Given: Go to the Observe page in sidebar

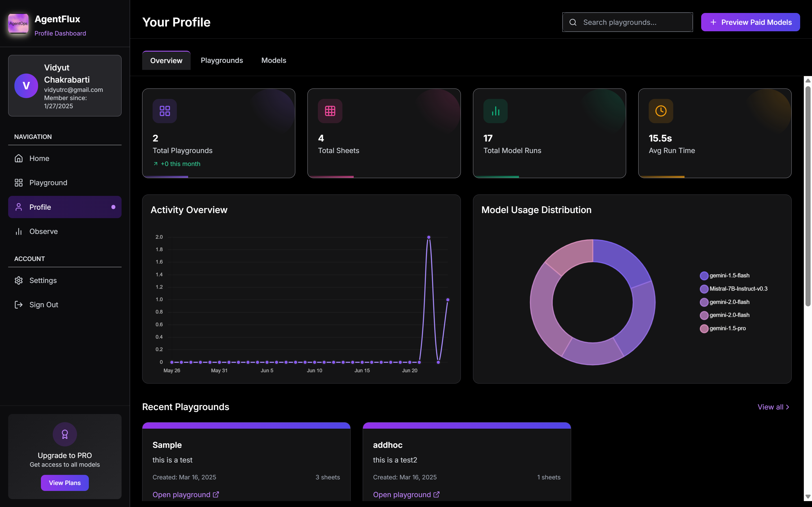Looking at the screenshot, I should click(43, 231).
